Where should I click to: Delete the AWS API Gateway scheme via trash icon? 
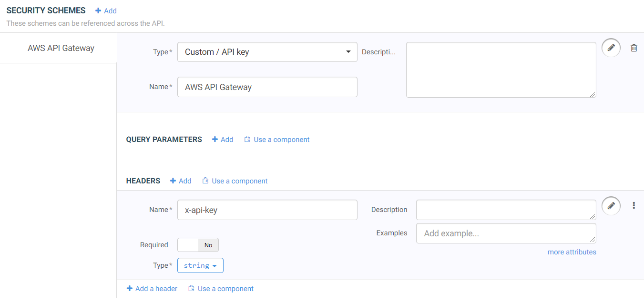pos(634,48)
